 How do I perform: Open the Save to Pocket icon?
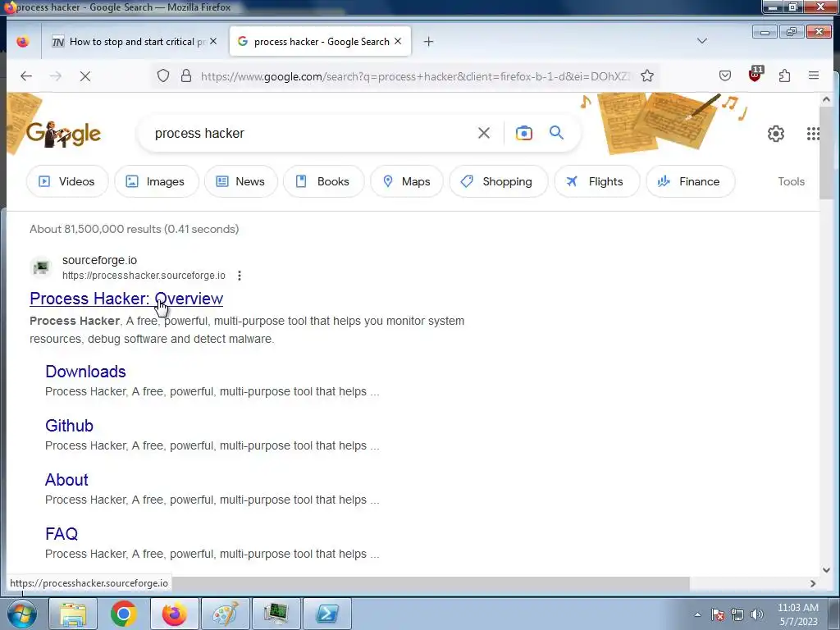coord(725,76)
